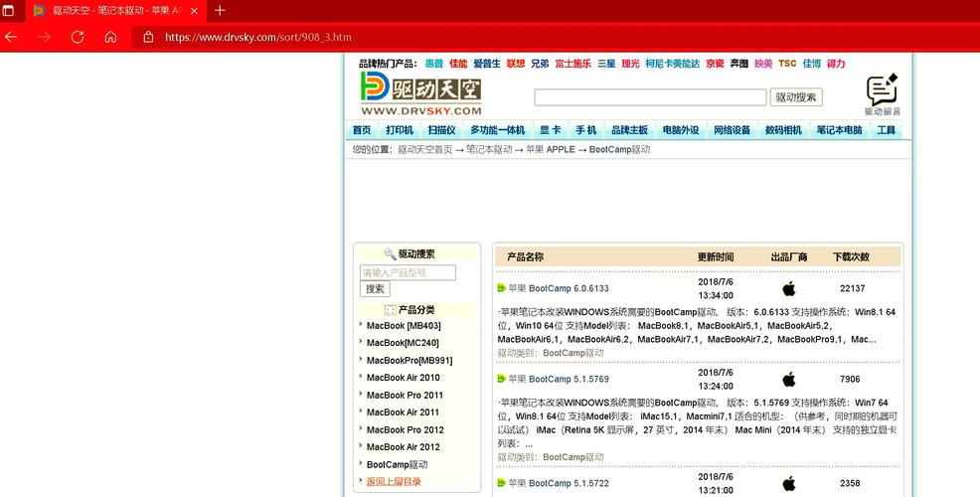The height and width of the screenshot is (497, 980).
Task: Click the 佳能 brand link
Action: pos(458,64)
